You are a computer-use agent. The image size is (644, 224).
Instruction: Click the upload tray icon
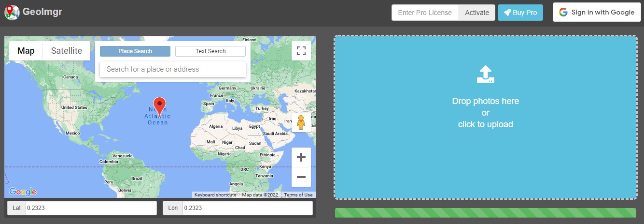[485, 75]
